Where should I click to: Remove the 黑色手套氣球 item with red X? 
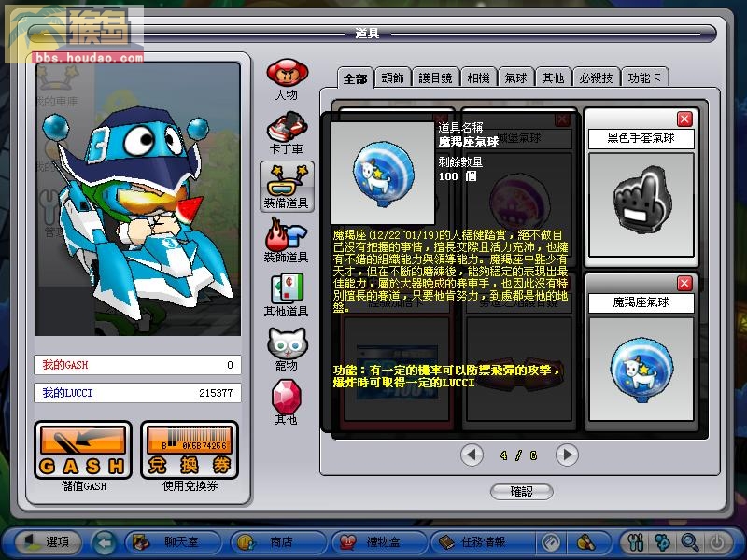684,119
